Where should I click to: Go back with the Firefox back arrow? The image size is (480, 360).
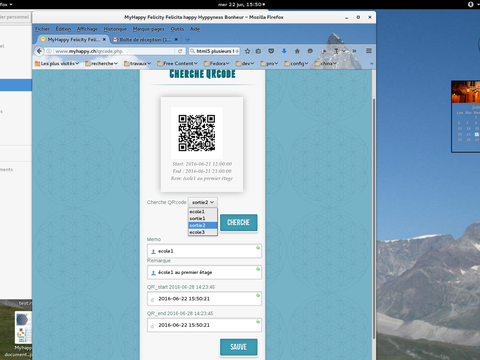(x=39, y=51)
